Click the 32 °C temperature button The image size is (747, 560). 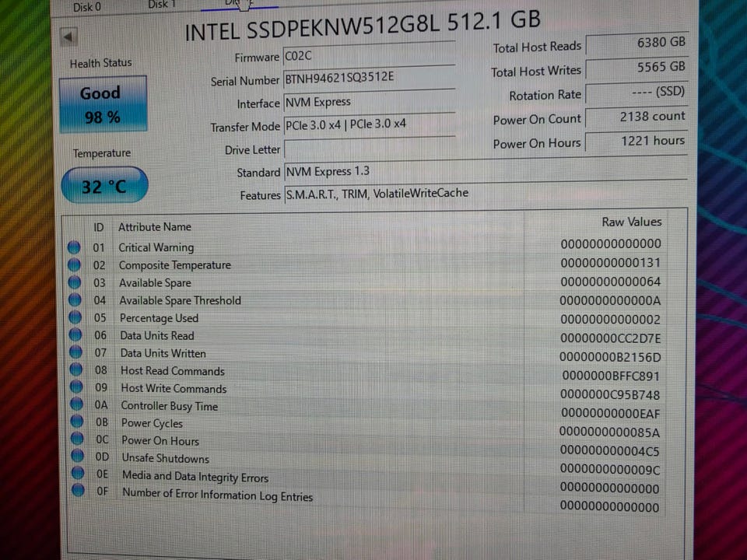pyautogui.click(x=104, y=185)
